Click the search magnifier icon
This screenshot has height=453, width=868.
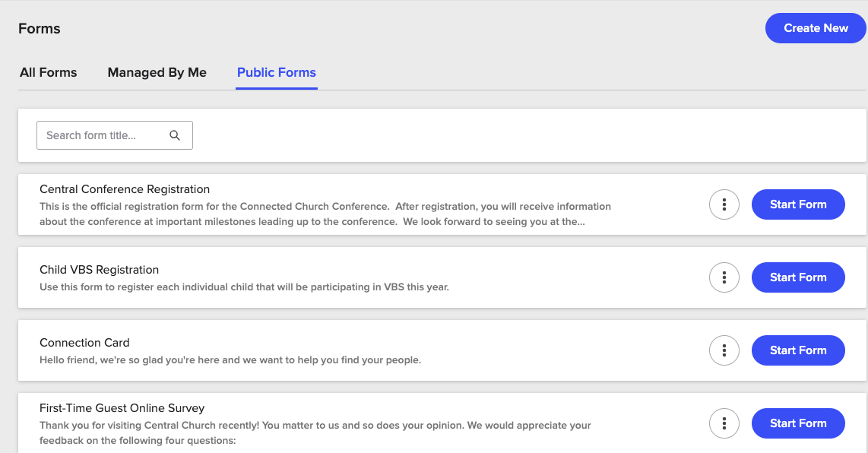[x=175, y=135]
